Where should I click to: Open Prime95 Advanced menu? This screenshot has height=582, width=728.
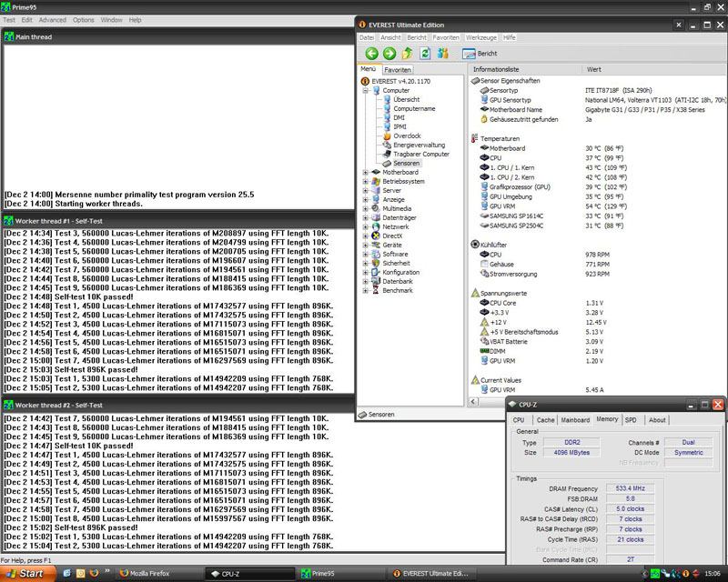coord(53,20)
